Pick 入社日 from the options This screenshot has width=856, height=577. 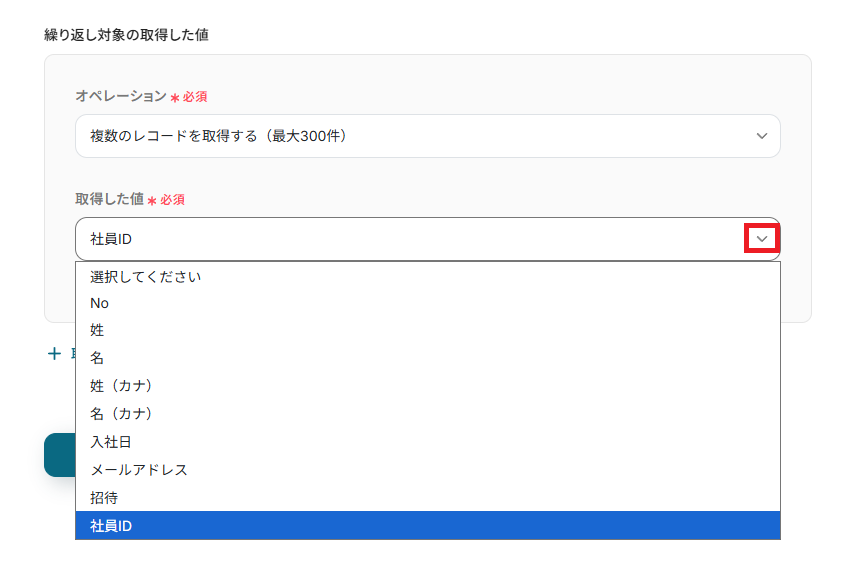click(x=111, y=441)
